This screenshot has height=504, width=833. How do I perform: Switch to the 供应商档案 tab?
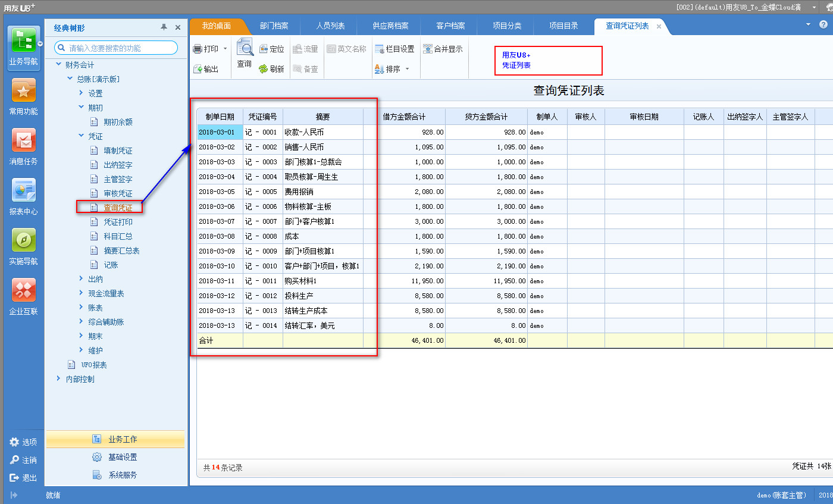click(390, 26)
